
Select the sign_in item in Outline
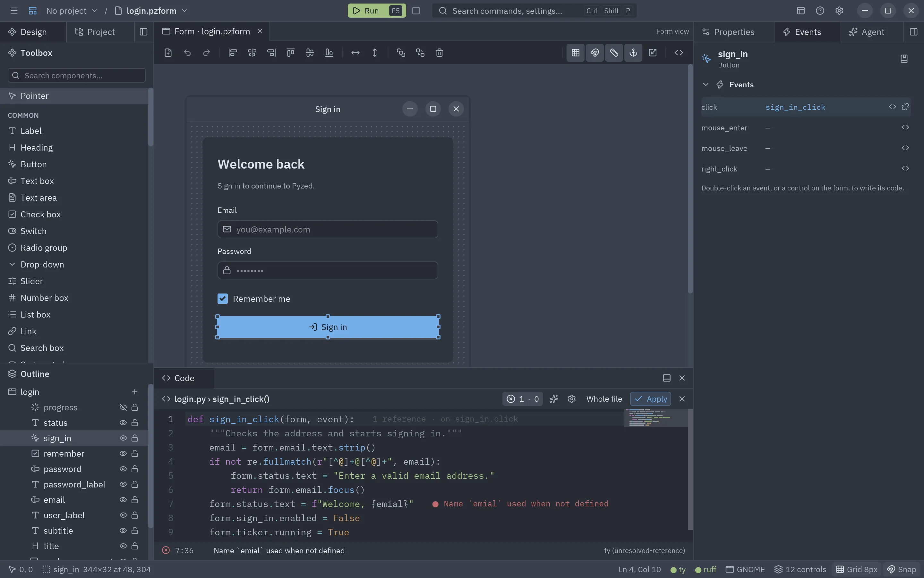point(74,438)
